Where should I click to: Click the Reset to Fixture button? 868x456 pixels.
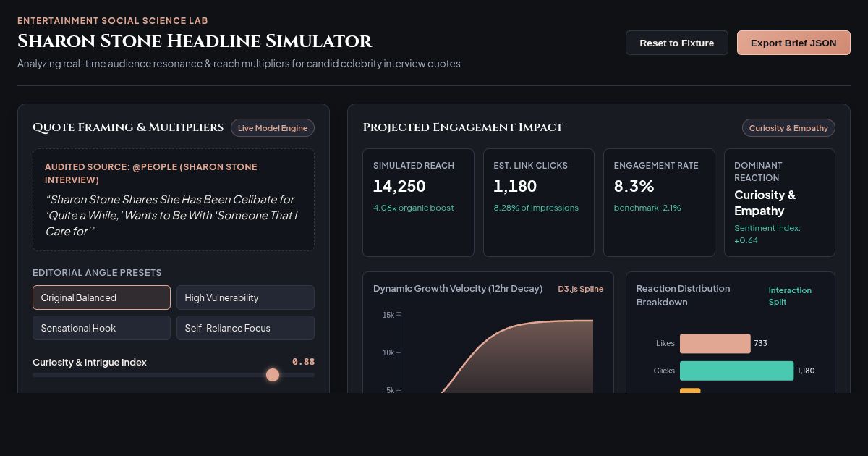click(x=677, y=43)
